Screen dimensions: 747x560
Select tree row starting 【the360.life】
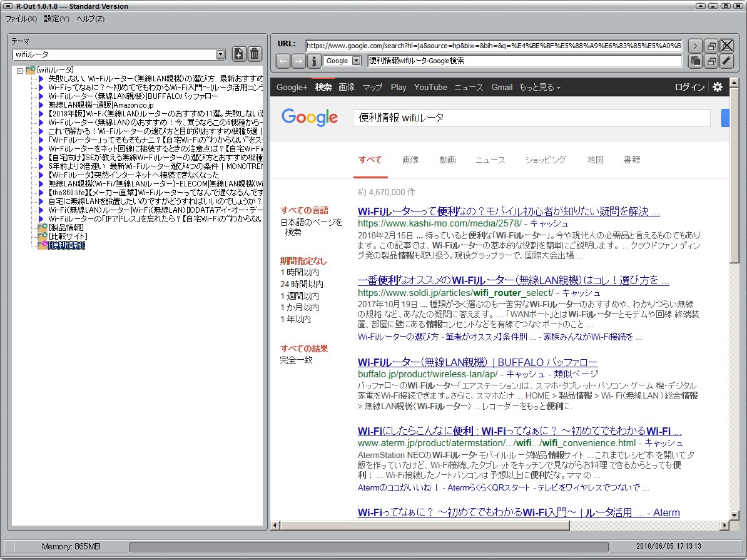click(155, 193)
